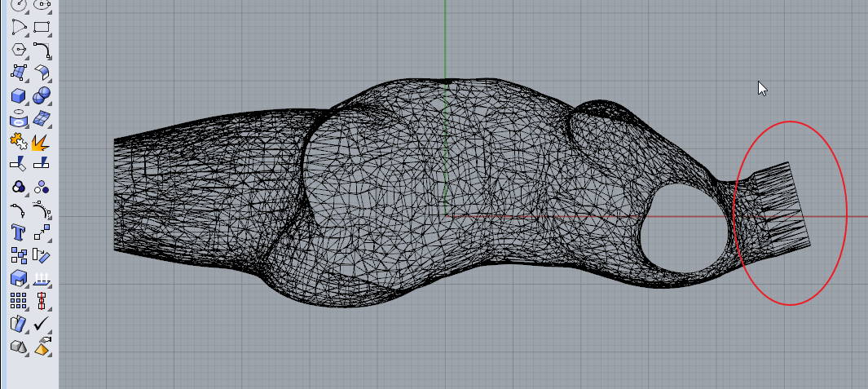Select the Rectangle tool
The width and height of the screenshot is (868, 389).
[42, 27]
